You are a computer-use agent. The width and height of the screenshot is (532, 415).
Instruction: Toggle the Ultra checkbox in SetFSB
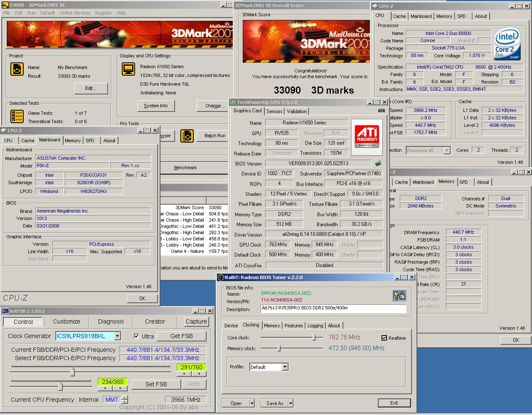pos(136,336)
